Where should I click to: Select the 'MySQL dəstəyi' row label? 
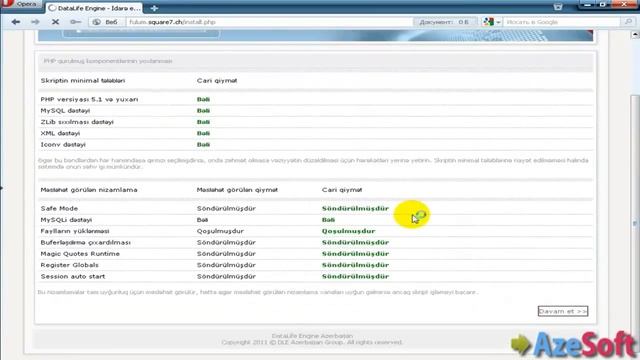click(65, 111)
